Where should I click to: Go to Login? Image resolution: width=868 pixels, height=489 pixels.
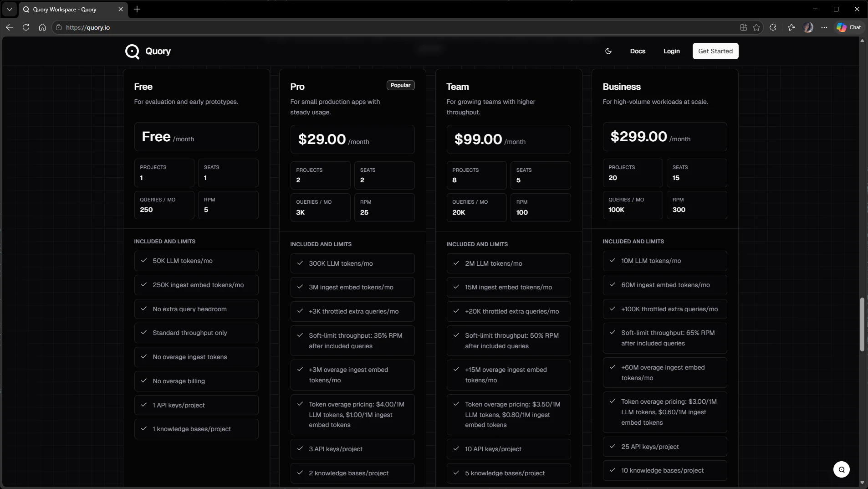tap(671, 51)
